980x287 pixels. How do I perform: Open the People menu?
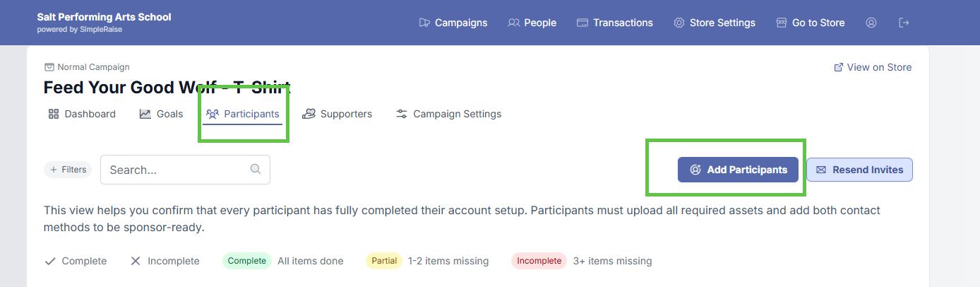532,23
